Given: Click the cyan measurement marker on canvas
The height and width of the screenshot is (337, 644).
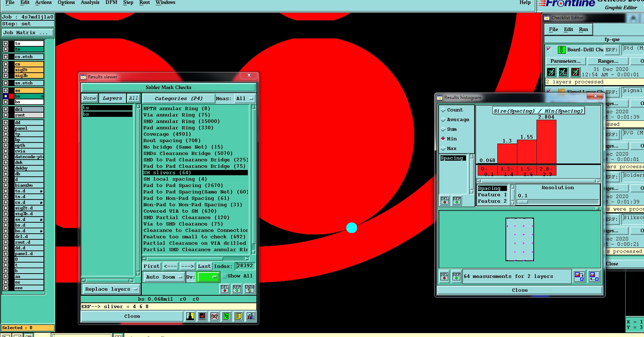Looking at the screenshot, I should pyautogui.click(x=352, y=228).
